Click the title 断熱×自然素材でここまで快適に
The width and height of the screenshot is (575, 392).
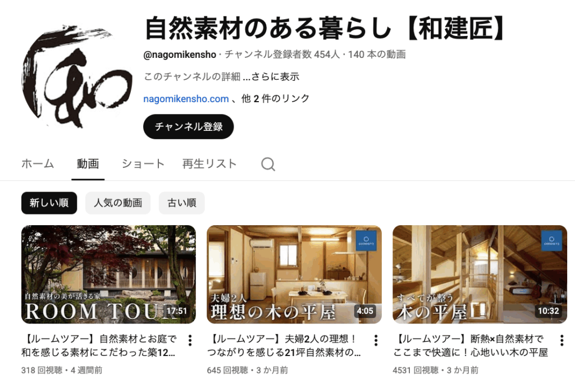point(471,345)
